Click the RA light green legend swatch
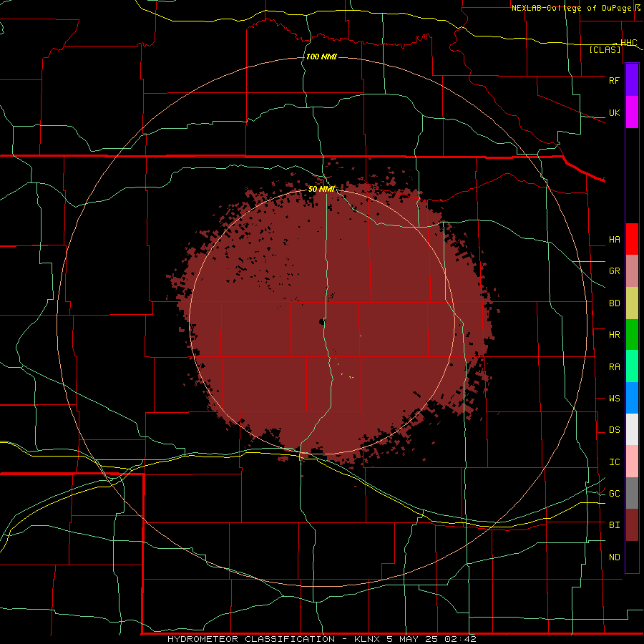The image size is (644, 644). pyautogui.click(x=632, y=366)
